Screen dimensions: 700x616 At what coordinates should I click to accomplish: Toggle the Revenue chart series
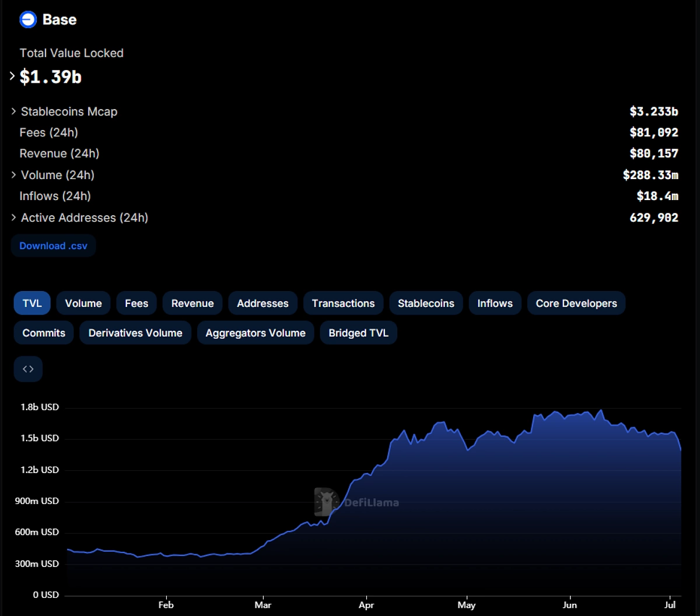tap(192, 303)
